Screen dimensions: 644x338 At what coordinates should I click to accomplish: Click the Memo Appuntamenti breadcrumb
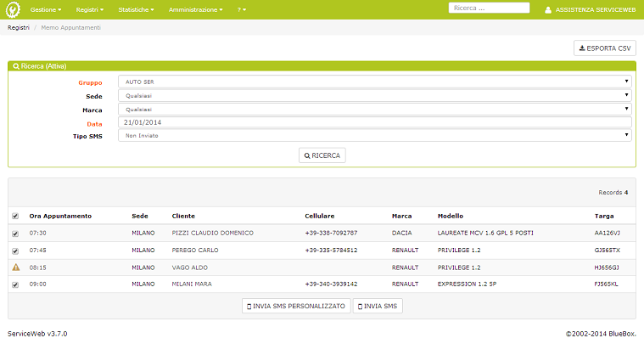pos(70,27)
